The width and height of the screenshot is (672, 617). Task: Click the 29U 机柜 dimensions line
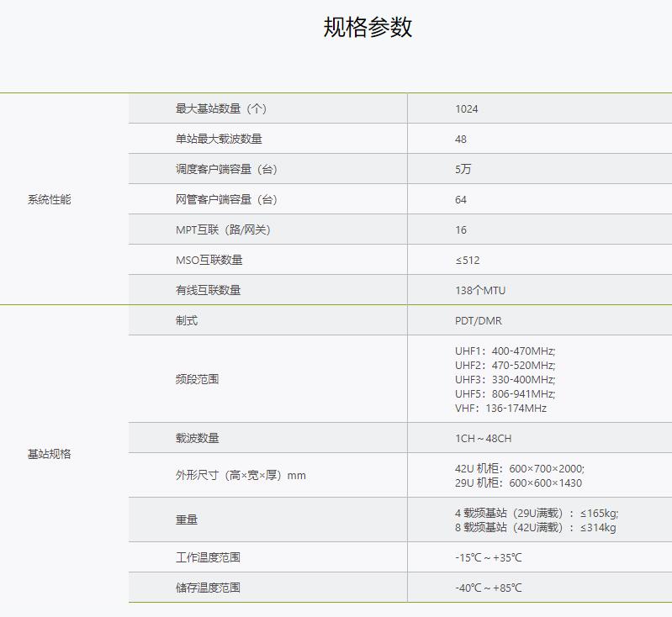[519, 483]
